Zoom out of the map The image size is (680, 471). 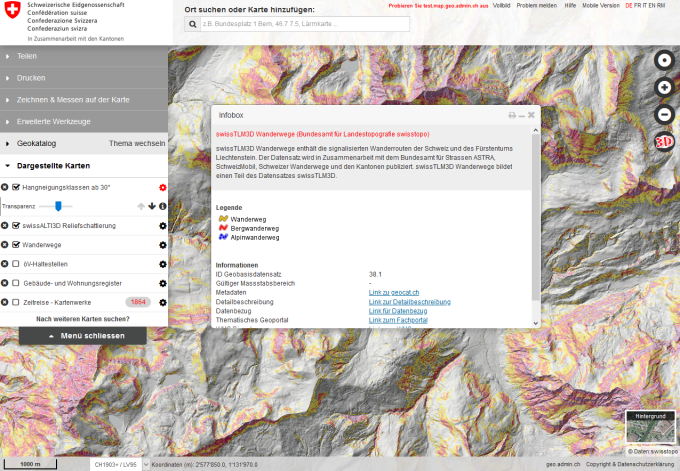click(664, 114)
